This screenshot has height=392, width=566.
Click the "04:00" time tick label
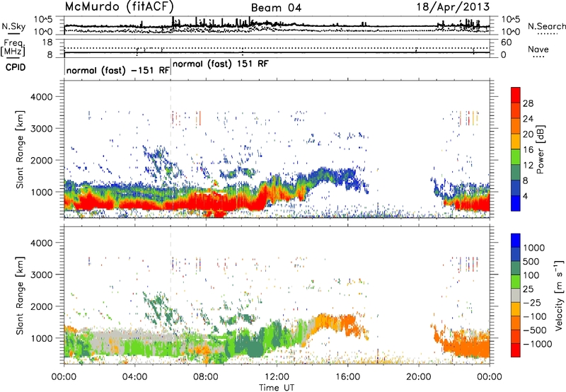[135, 377]
